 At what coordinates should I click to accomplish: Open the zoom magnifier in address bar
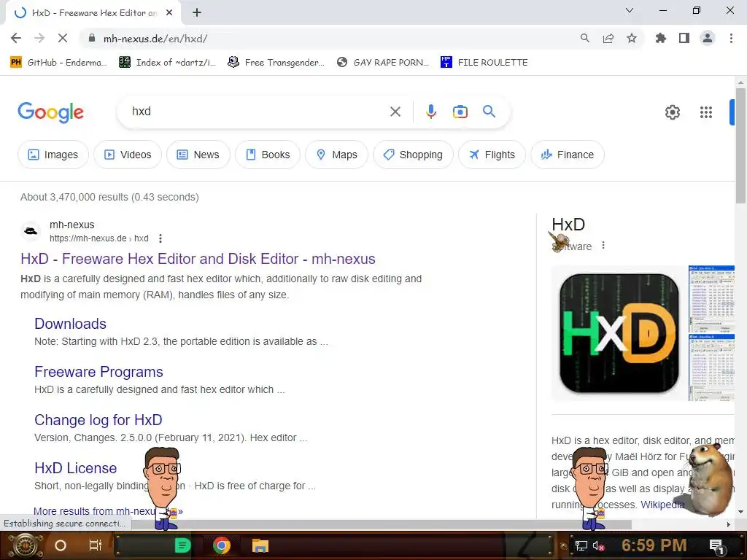click(584, 38)
